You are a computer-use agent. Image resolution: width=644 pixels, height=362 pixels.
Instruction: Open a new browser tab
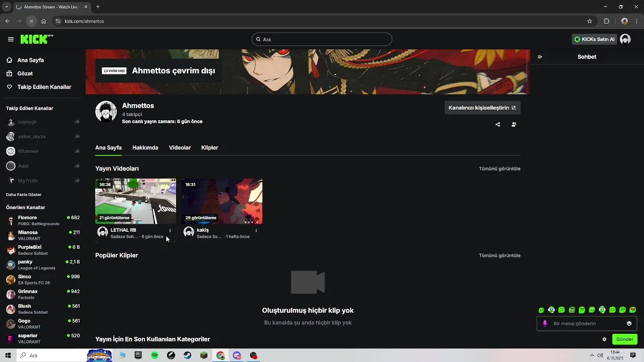98,7
